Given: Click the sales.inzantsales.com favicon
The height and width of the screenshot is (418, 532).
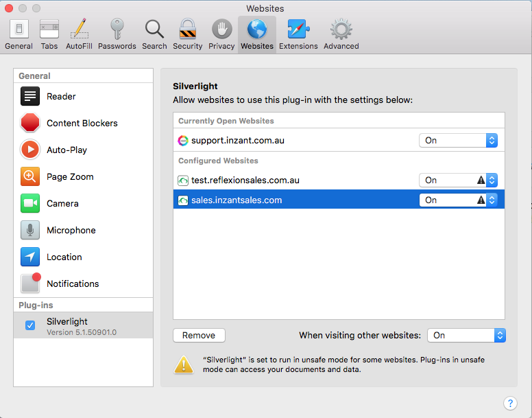Looking at the screenshot, I should pos(183,200).
